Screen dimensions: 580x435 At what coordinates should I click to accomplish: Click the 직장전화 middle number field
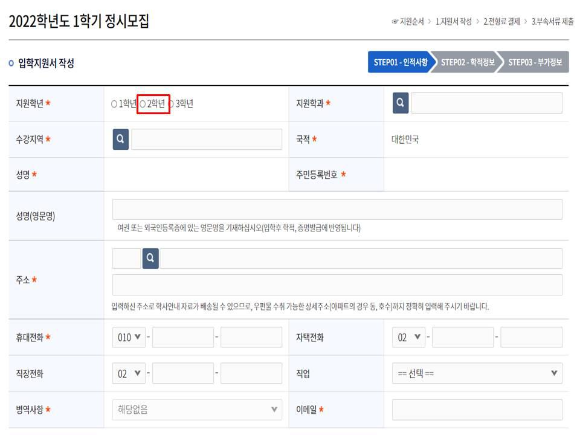point(183,373)
